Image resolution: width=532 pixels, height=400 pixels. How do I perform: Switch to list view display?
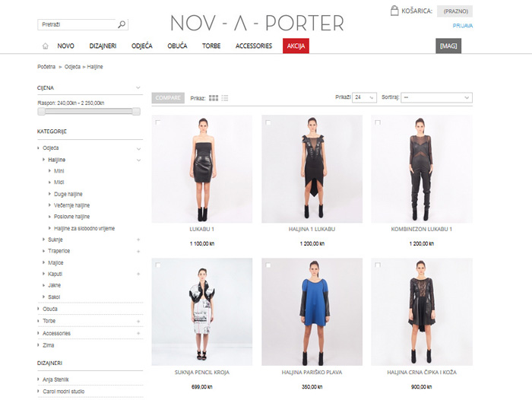[x=225, y=98]
